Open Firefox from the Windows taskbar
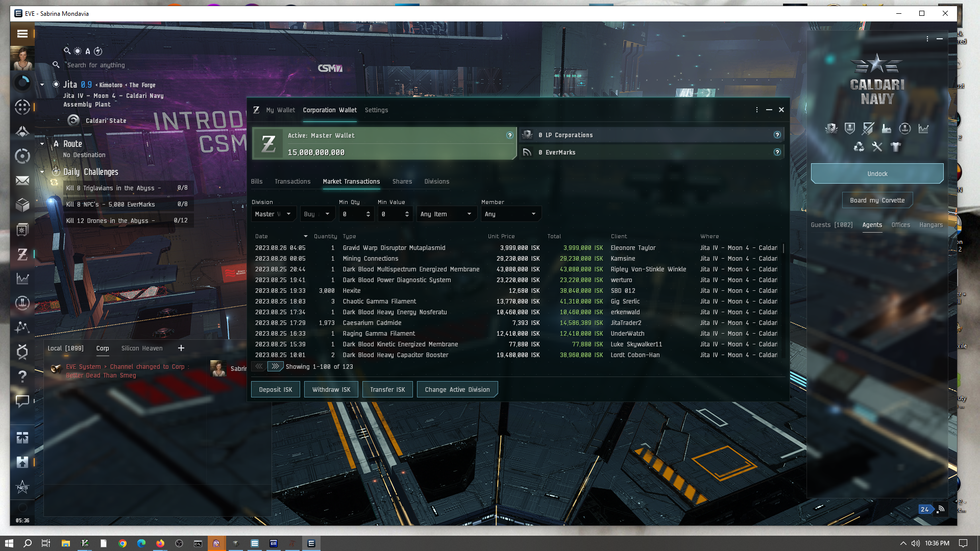 point(160,543)
